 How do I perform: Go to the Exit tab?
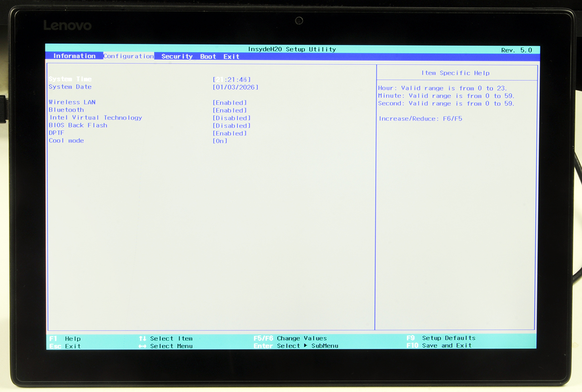point(231,56)
